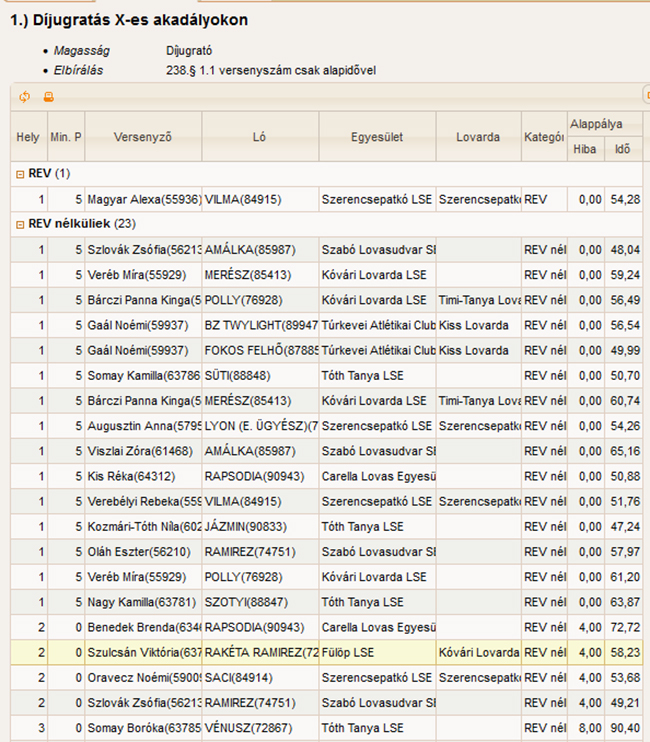The image size is (650, 742).
Task: Collapse the REV nélküliek (23) group
Action: pos(20,224)
